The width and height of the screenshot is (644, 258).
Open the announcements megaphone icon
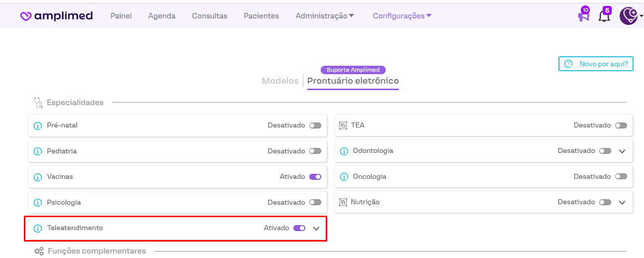pos(583,16)
